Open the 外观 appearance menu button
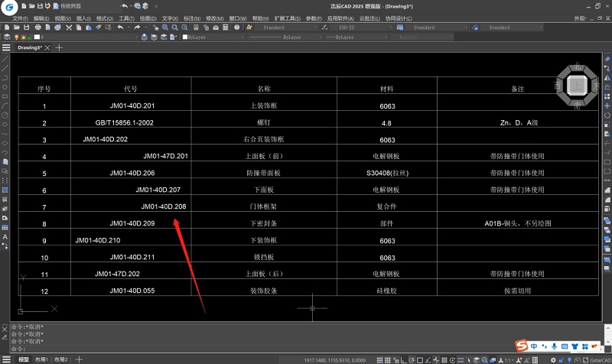The image size is (612, 364). [x=580, y=18]
